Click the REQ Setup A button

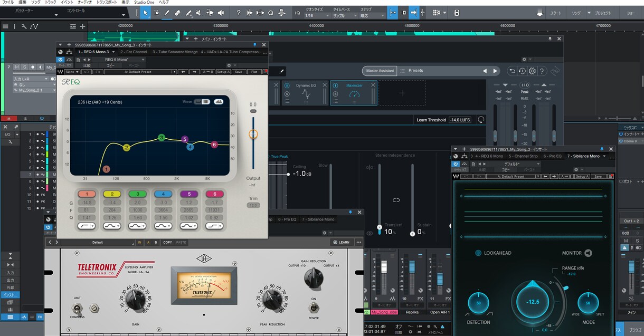(x=223, y=72)
